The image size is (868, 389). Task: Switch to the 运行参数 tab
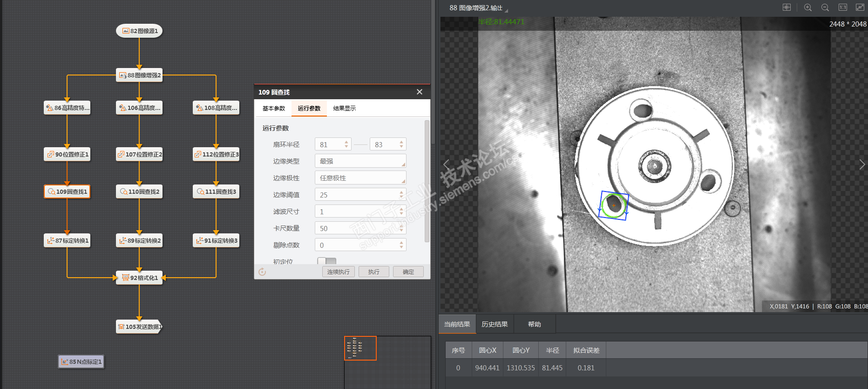(x=309, y=109)
